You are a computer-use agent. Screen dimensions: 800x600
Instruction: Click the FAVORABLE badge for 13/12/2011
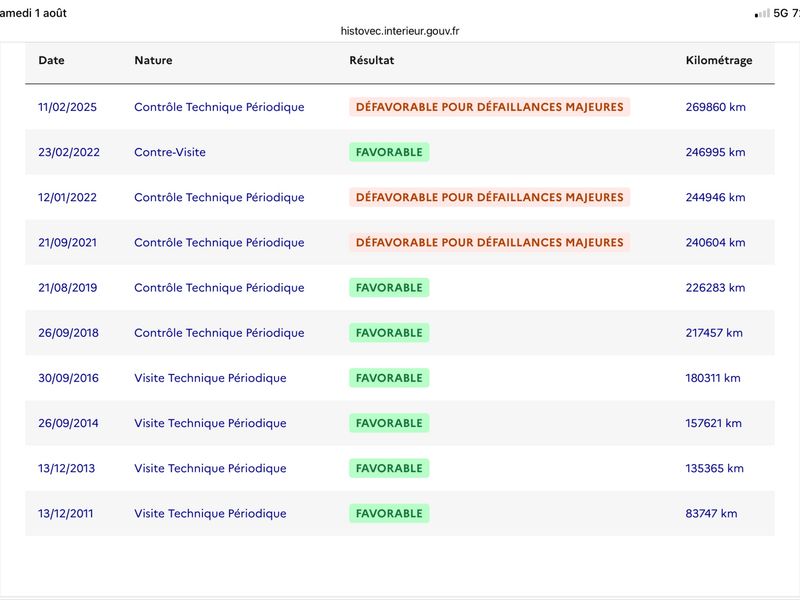click(389, 513)
